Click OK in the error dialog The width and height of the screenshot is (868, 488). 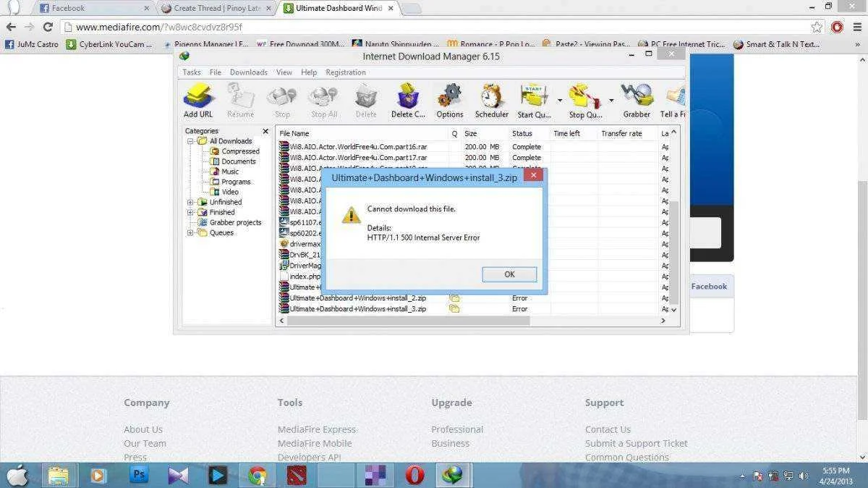pos(509,274)
